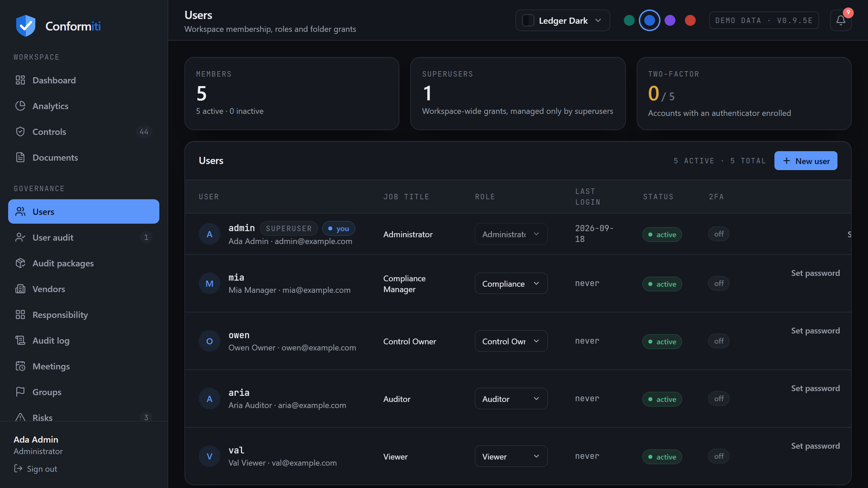
Task: Click Set password for val
Action: click(x=815, y=446)
